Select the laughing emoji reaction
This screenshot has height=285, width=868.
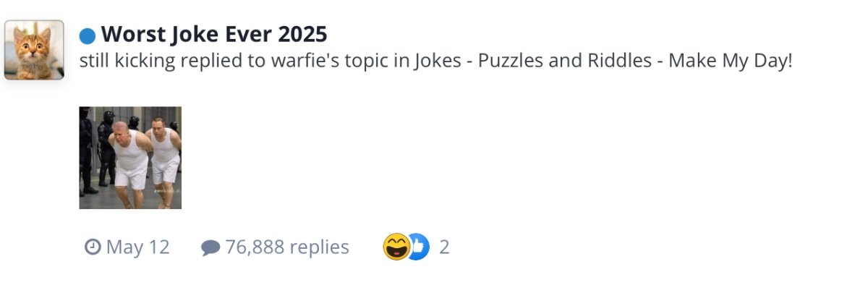[396, 247]
